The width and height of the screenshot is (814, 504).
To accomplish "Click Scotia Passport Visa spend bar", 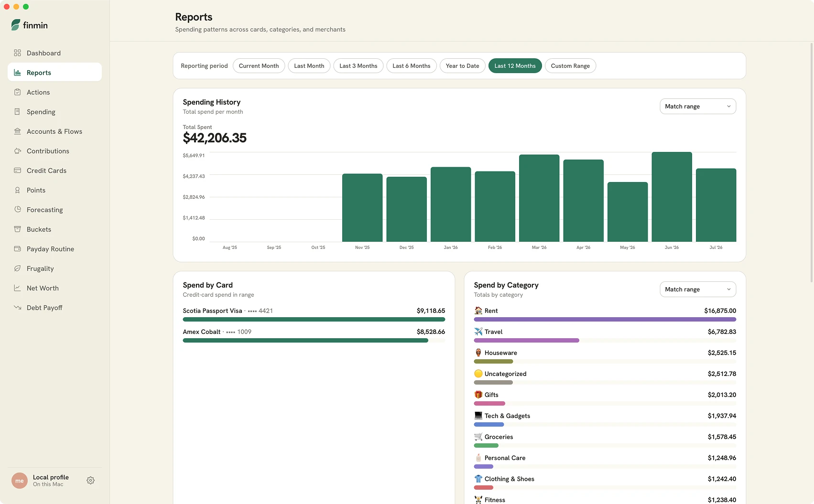I will tap(314, 320).
